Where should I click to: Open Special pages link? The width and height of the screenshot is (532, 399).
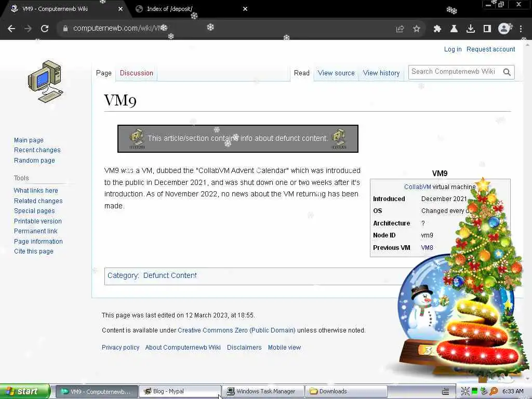(34, 211)
